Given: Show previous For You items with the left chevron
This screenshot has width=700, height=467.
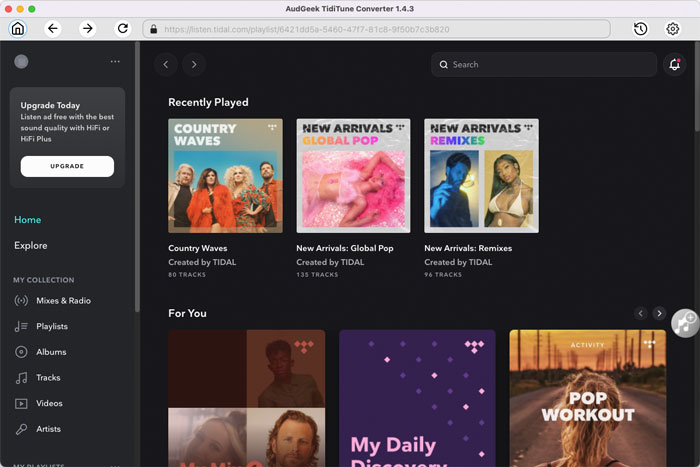Looking at the screenshot, I should [x=641, y=313].
